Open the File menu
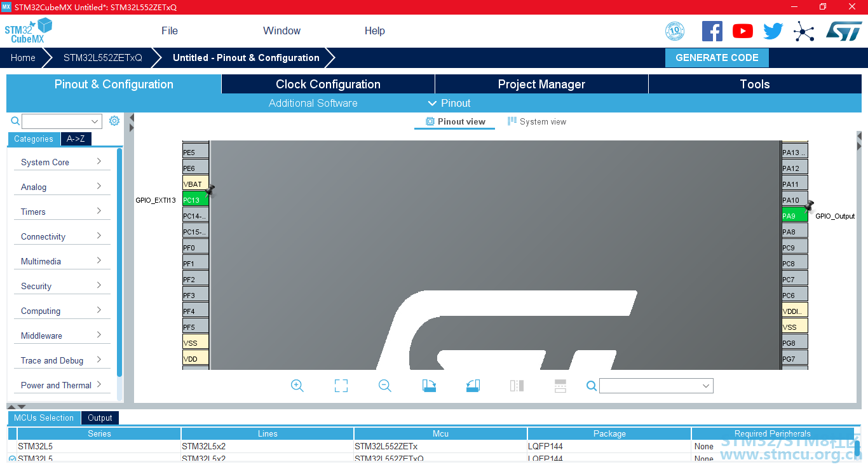This screenshot has height=469, width=868. tap(170, 31)
